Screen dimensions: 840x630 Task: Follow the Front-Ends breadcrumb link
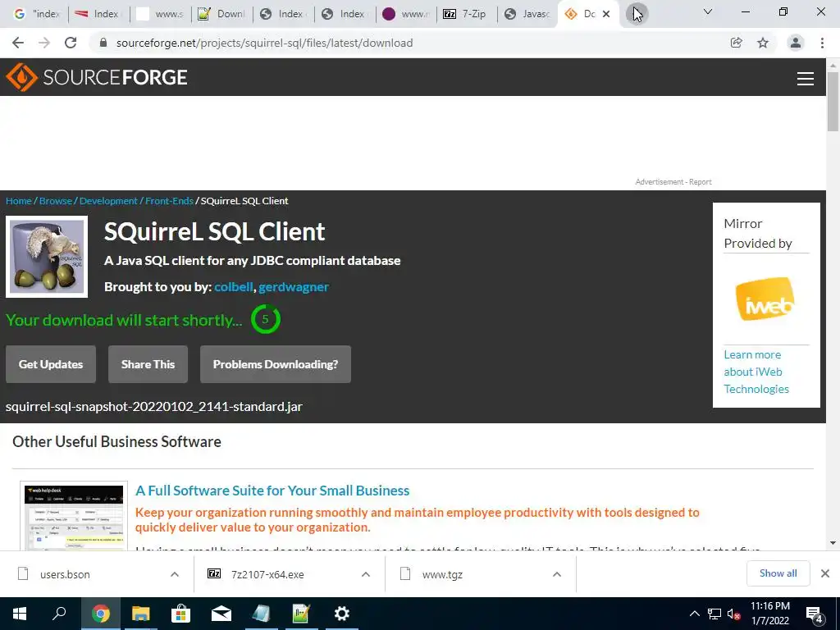click(x=169, y=201)
